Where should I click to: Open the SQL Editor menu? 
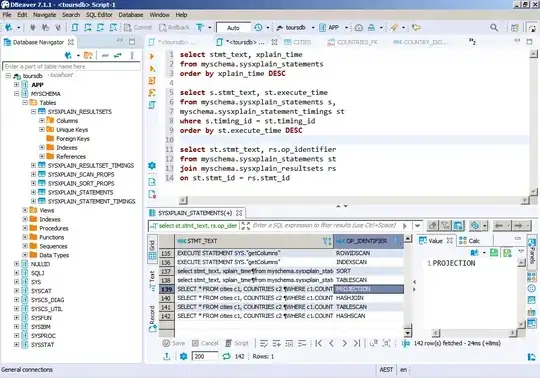tap(99, 15)
